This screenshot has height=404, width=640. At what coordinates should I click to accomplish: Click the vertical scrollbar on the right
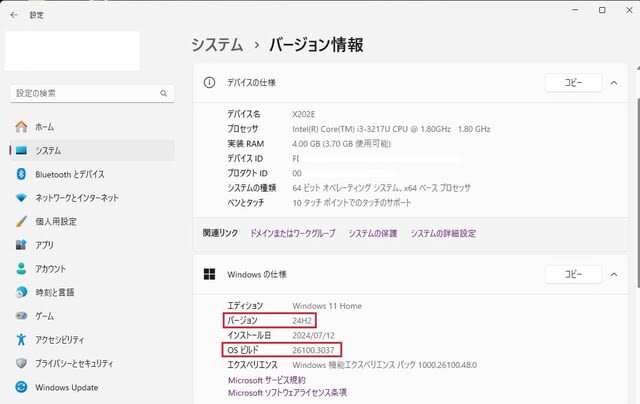[637, 192]
